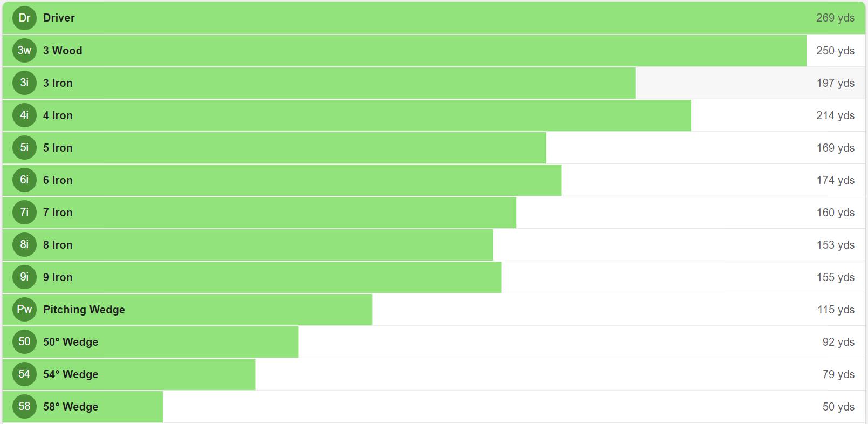Select the '6i' club badge

tap(24, 180)
